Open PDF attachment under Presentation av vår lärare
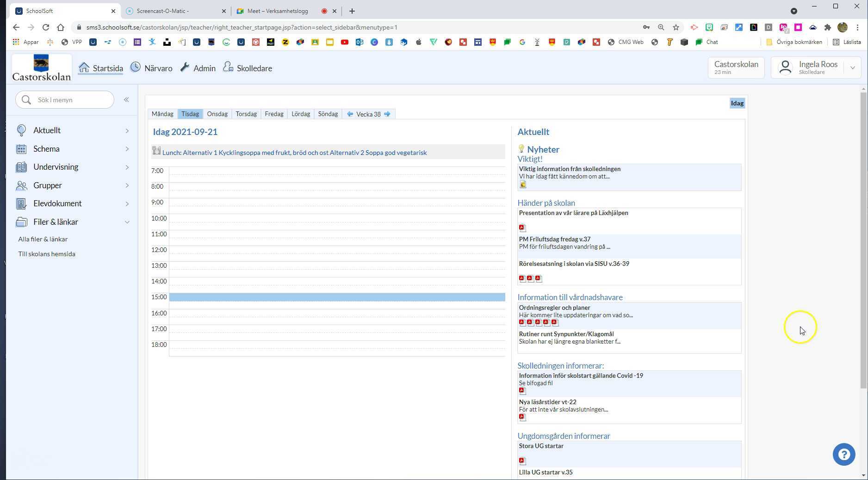Image resolution: width=868 pixels, height=480 pixels. (x=522, y=228)
